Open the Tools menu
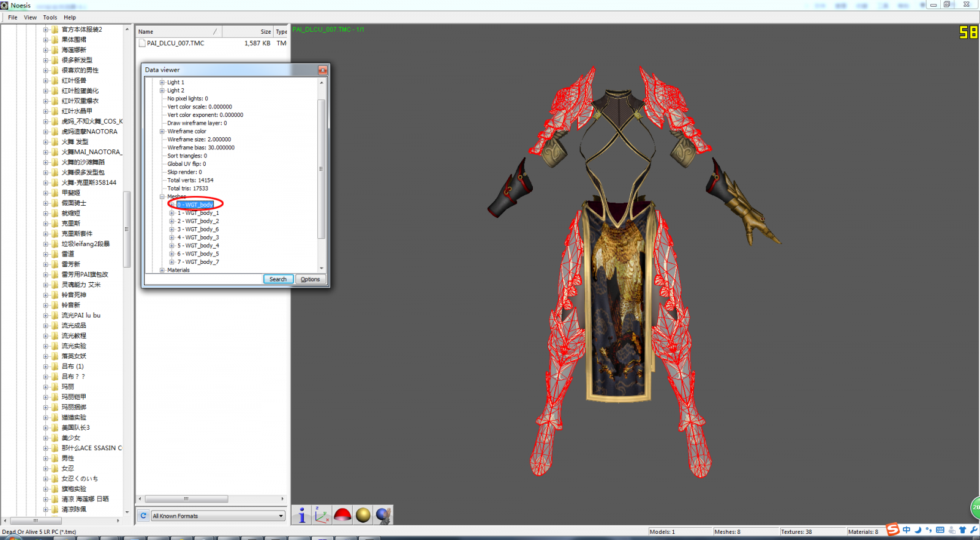Image resolution: width=980 pixels, height=540 pixels. tap(50, 18)
